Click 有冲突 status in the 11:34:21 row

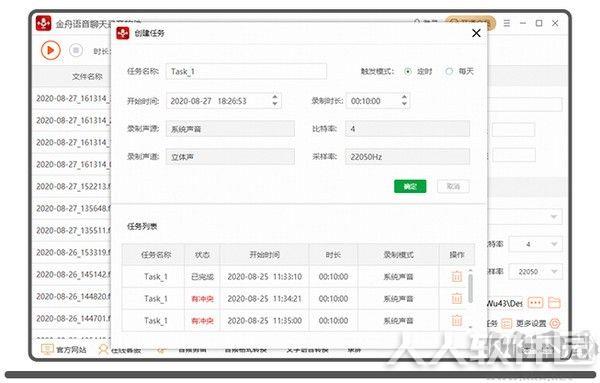(202, 298)
